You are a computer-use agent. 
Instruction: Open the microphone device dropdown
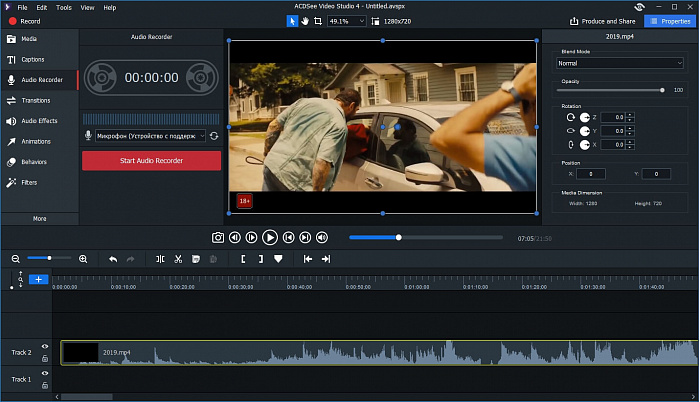point(150,136)
